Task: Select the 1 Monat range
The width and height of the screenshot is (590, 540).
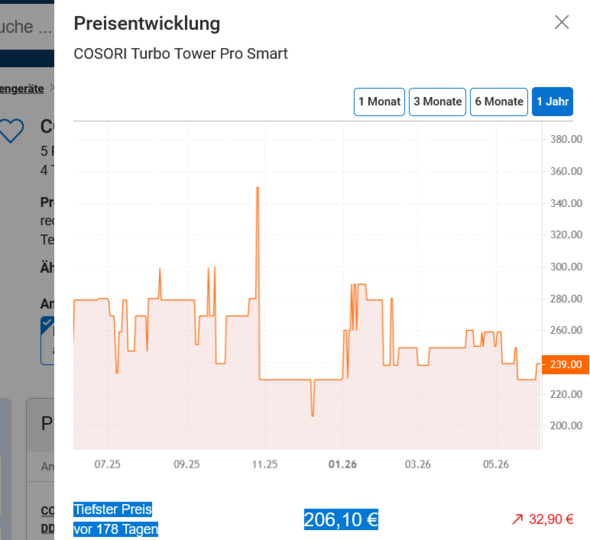Action: [x=379, y=102]
